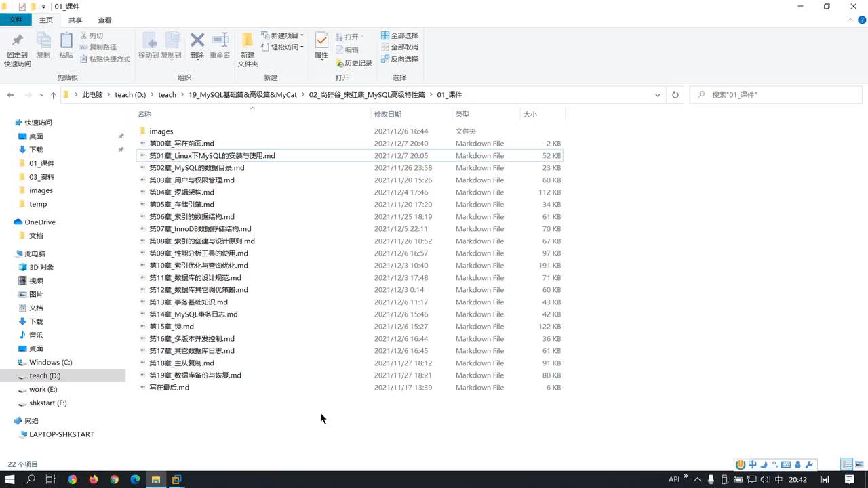Screen dimensions: 868x488
Task: Click teach breadcrumb in address bar
Action: [x=167, y=95]
